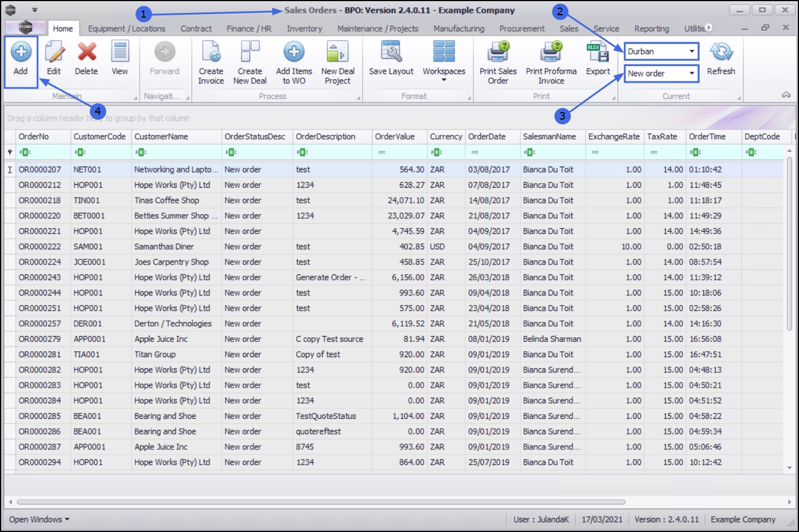799x532 pixels.
Task: Sort by the OrderDate column header
Action: pos(493,137)
